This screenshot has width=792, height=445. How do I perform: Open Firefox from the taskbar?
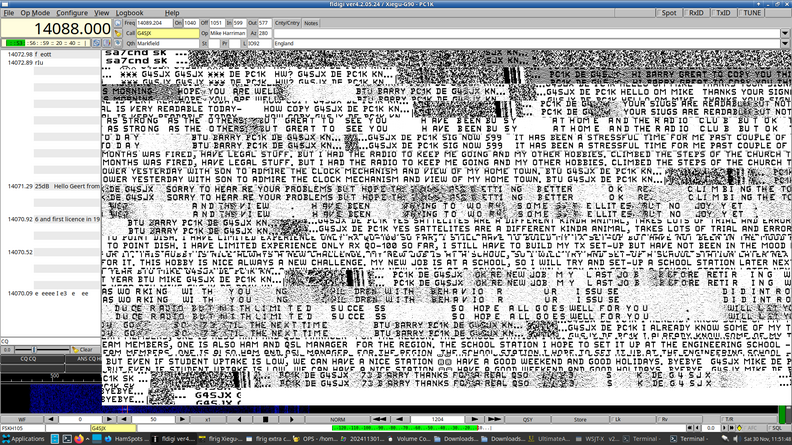(x=78, y=439)
